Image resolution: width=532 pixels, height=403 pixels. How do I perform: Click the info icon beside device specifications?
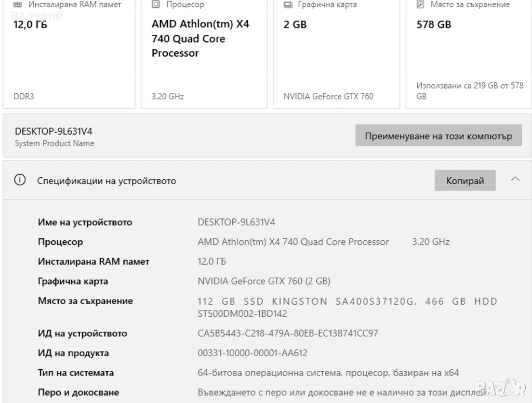pos(20,180)
